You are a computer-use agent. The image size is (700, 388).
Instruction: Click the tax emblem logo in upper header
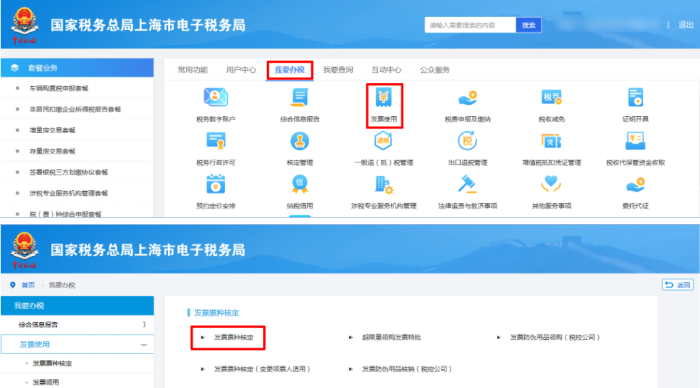[25, 25]
